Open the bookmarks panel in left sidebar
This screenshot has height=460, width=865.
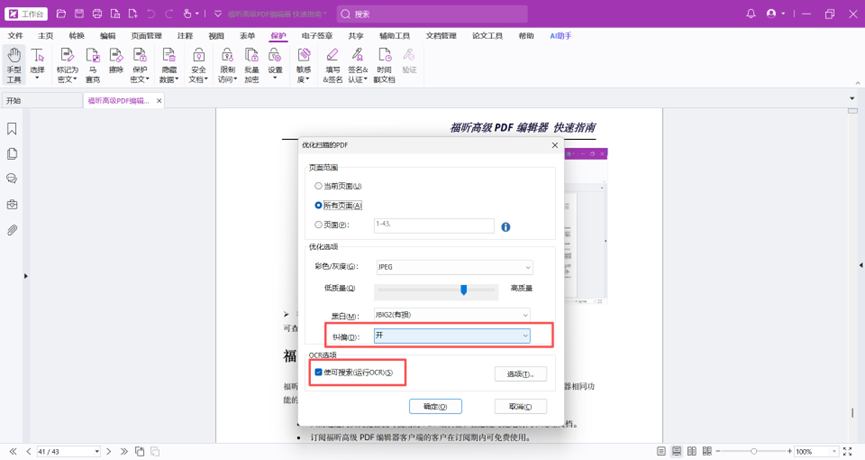tap(12, 129)
